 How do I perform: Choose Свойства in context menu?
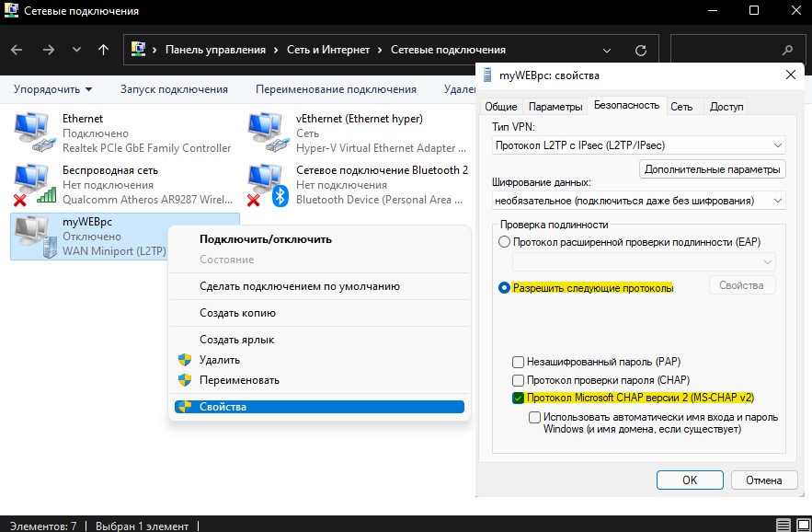(319, 407)
